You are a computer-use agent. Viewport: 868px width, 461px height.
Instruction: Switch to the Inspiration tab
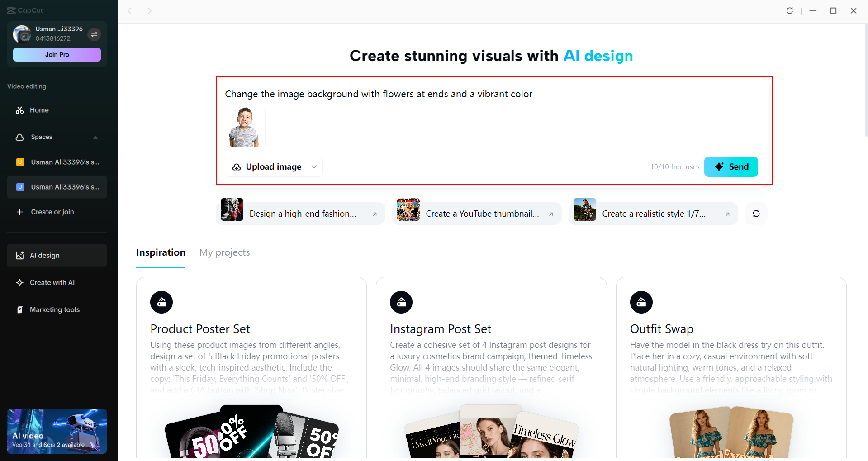[161, 252]
